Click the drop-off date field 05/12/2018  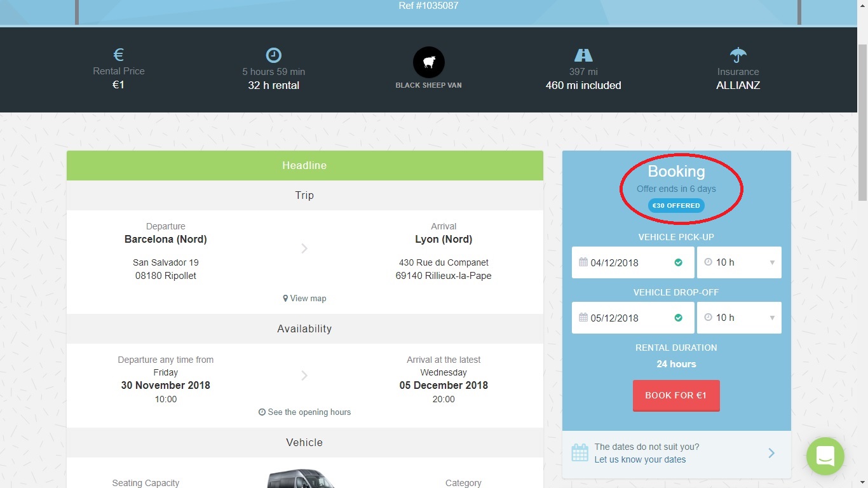(x=632, y=318)
